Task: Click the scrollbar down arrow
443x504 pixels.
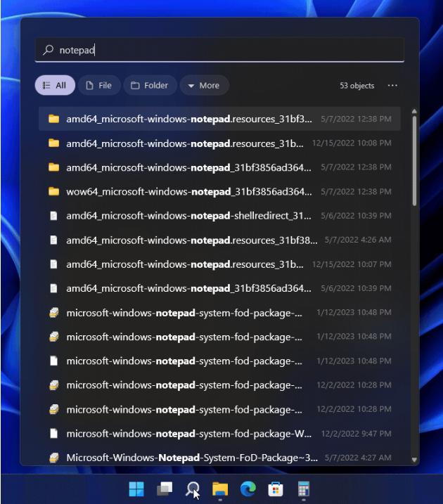Action: [414, 460]
